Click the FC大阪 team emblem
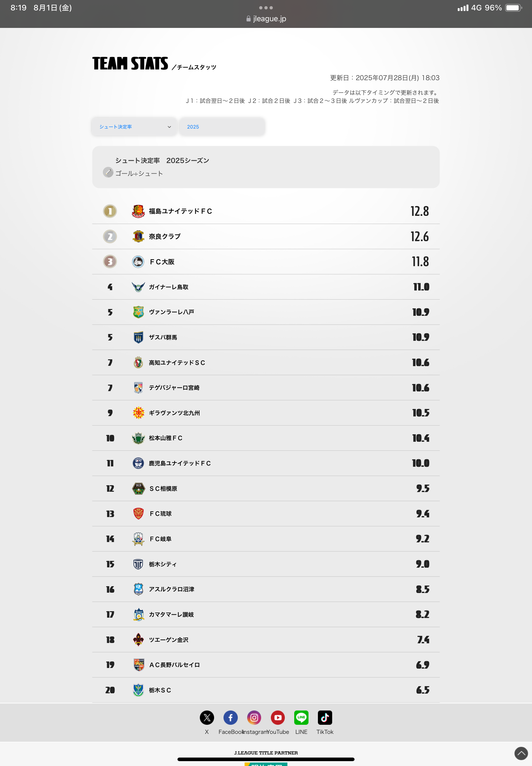This screenshot has height=766, width=532. point(138,262)
